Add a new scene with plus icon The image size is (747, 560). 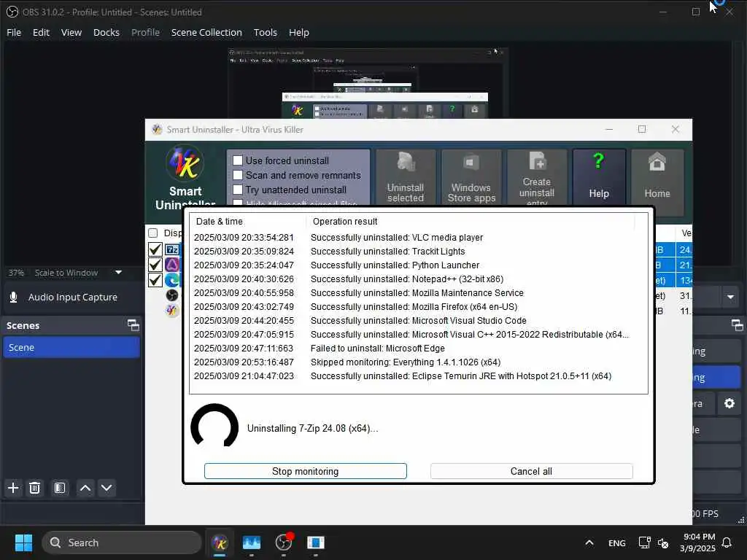[13, 488]
